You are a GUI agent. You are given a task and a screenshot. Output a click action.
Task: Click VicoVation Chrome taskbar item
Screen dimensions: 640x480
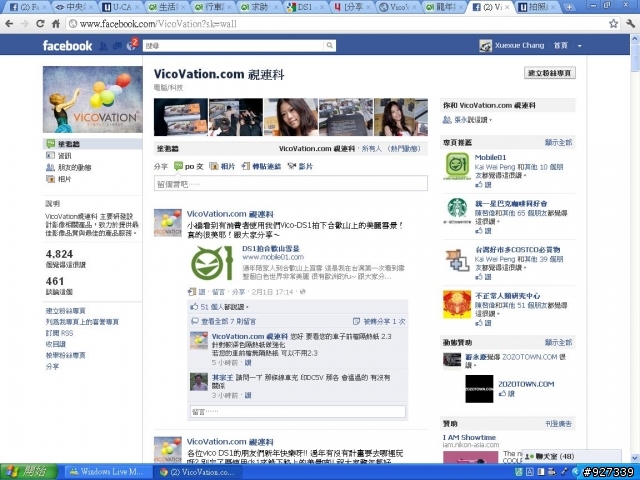point(198,472)
